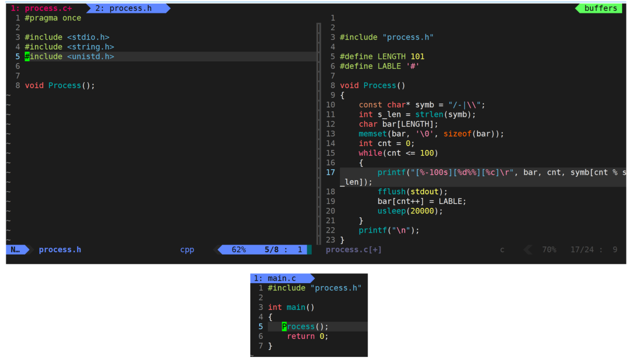Click 'char bar[LENGTH];' line

point(398,124)
